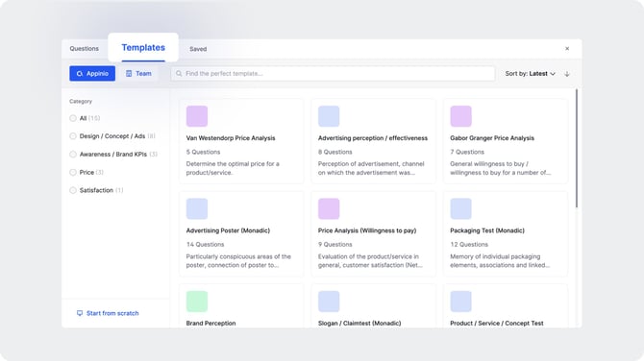The image size is (644, 361).
Task: Close the templates dialog
Action: point(567,48)
